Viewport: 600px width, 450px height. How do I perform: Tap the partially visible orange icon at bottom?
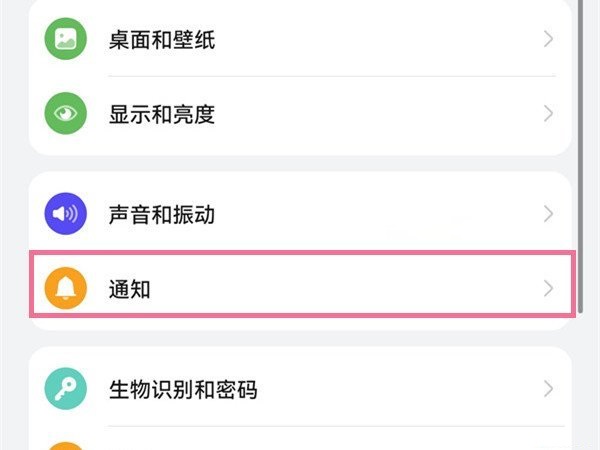67,444
